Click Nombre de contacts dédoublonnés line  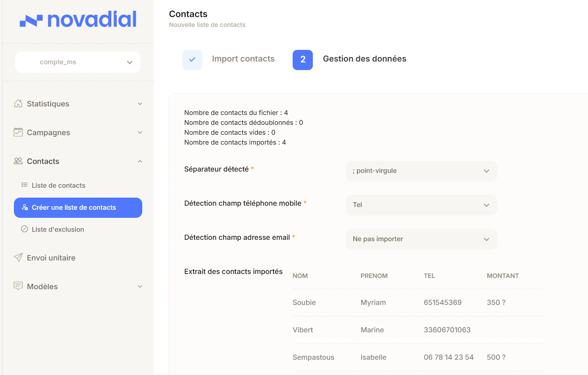(244, 123)
